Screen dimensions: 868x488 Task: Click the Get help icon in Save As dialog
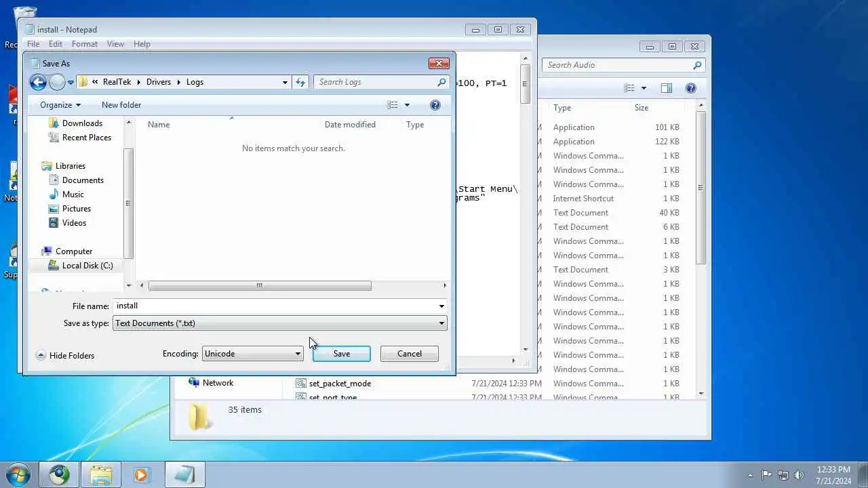pyautogui.click(x=435, y=105)
